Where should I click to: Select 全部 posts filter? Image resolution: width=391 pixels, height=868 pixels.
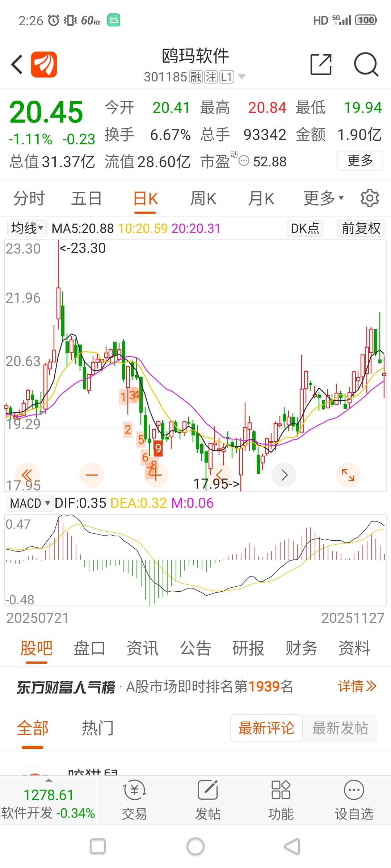click(x=33, y=728)
